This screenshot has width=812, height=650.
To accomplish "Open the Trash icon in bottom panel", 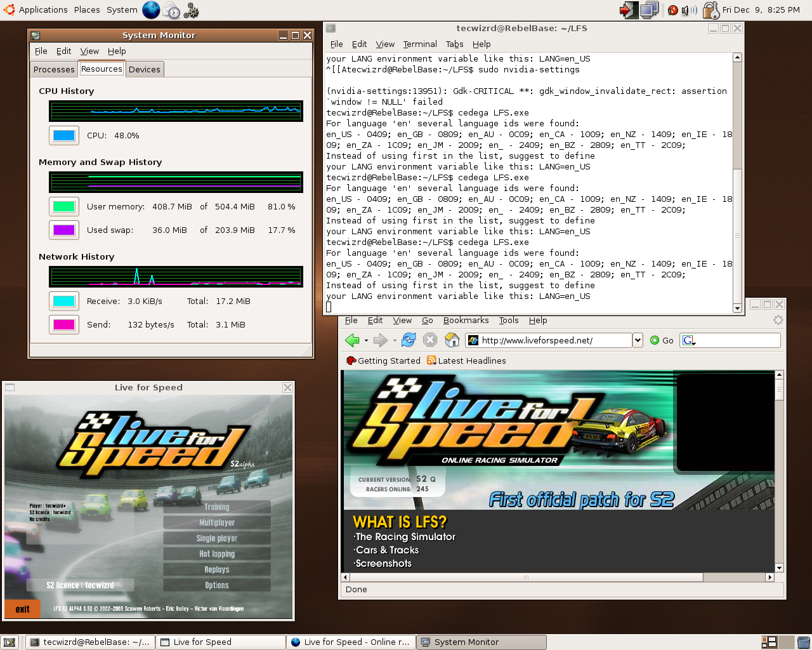I will coord(803,642).
